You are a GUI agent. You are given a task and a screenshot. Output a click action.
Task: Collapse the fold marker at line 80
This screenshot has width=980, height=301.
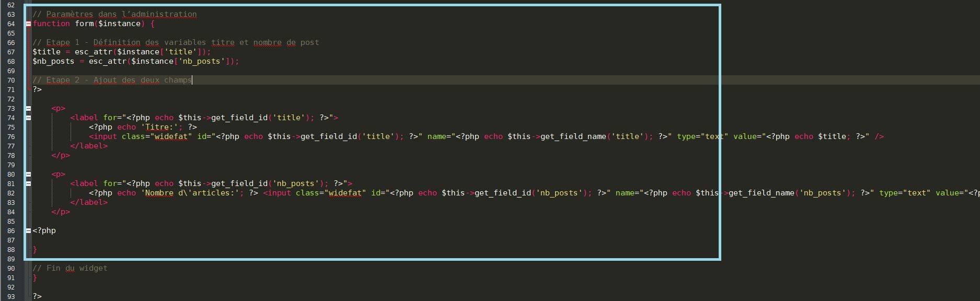click(28, 175)
